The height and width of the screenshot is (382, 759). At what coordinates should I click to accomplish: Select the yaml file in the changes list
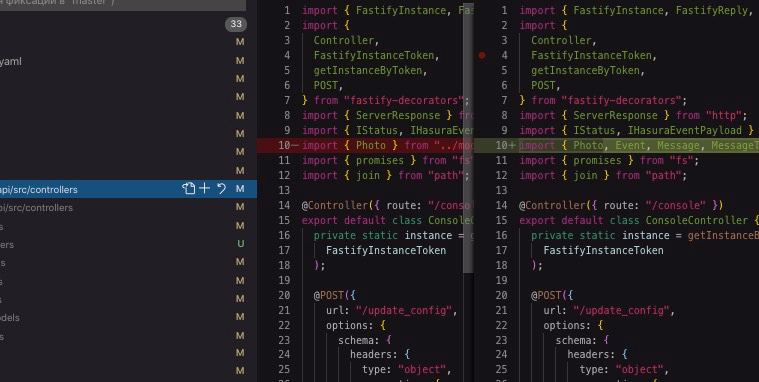click(x=128, y=61)
